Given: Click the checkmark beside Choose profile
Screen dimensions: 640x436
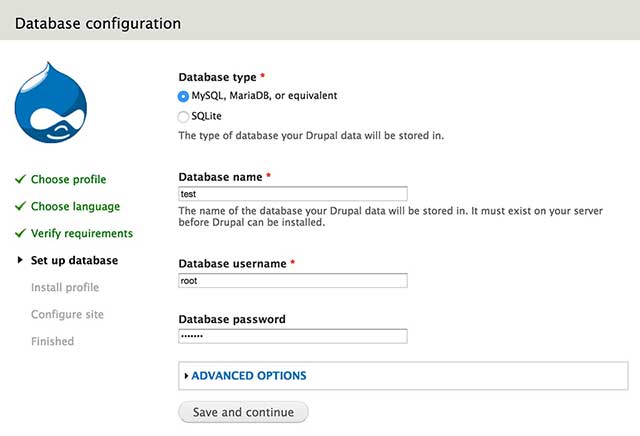Looking at the screenshot, I should 20,180.
